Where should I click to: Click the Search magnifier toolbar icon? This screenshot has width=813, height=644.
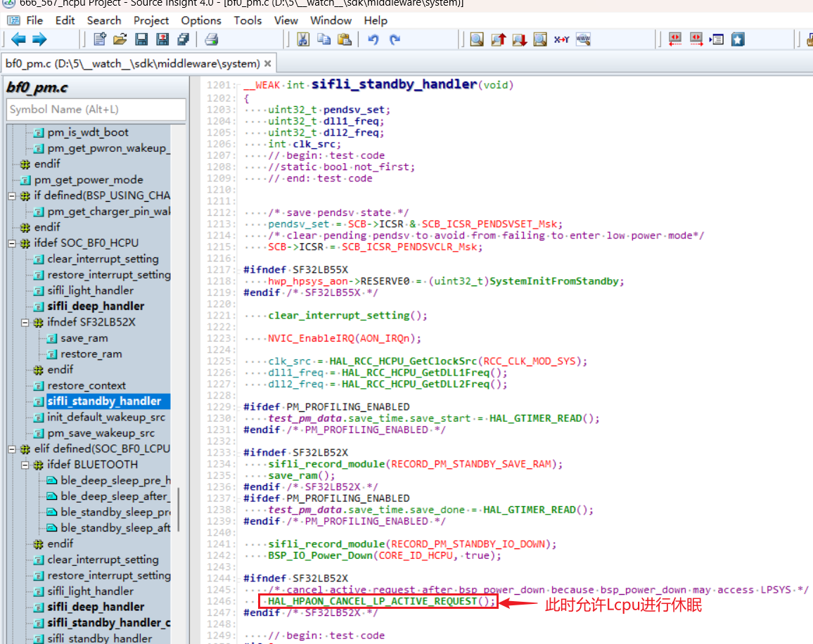click(477, 39)
